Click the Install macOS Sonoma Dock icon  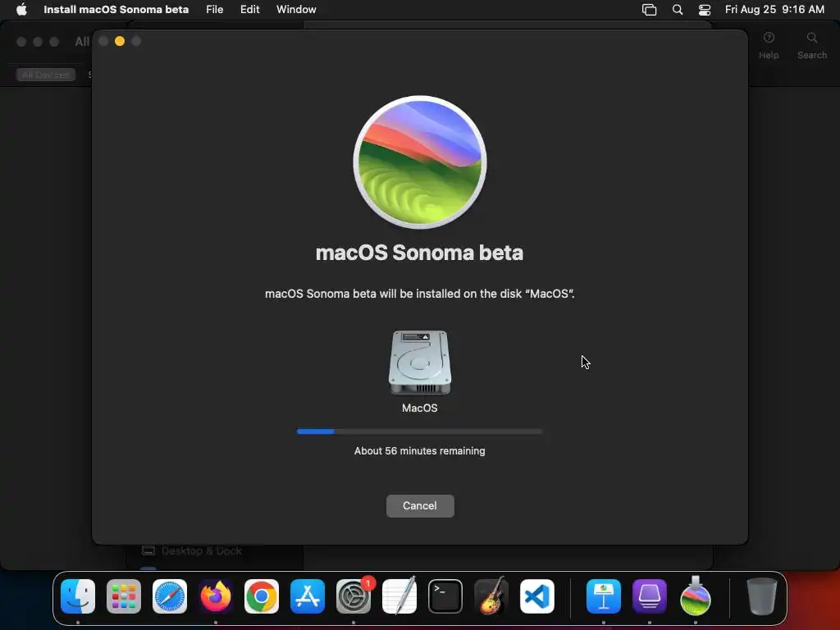coord(696,596)
